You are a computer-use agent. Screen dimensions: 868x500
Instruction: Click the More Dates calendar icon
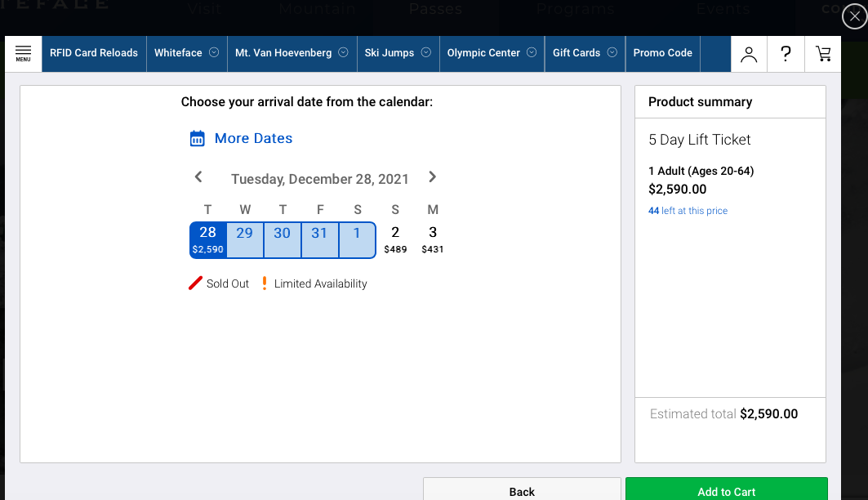197,139
